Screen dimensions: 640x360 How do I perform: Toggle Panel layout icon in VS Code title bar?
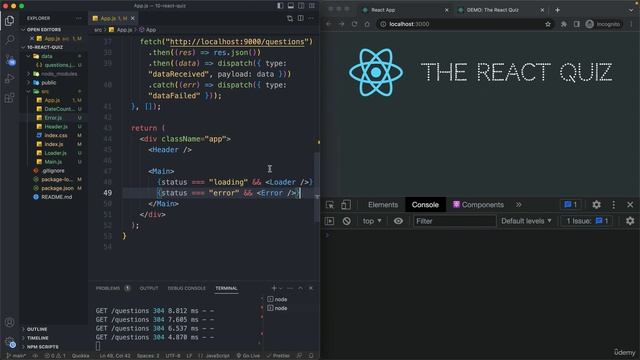pos(291,6)
